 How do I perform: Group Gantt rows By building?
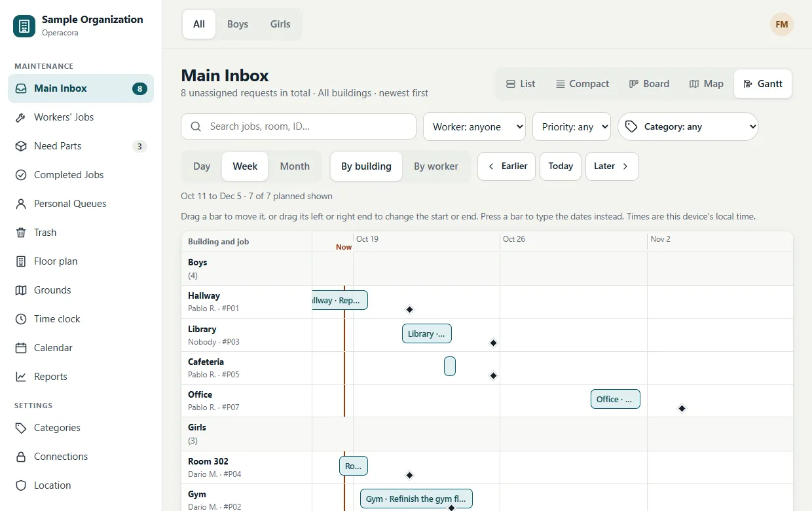pos(366,166)
